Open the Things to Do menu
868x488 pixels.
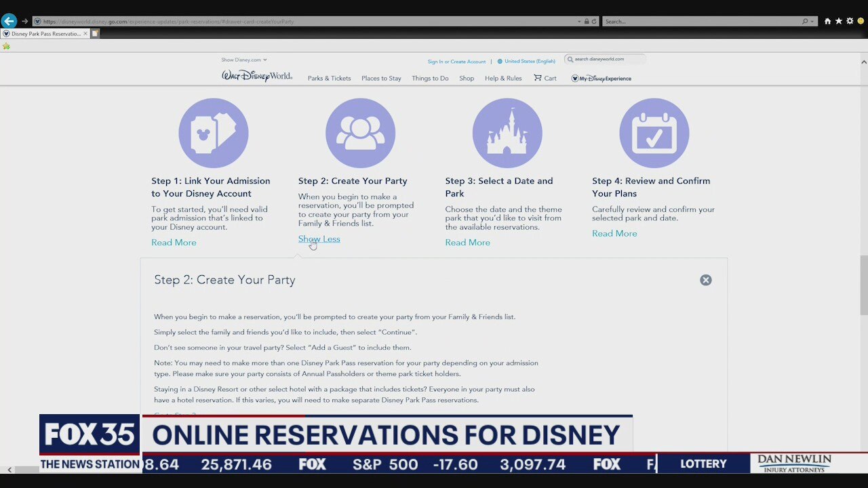coord(430,79)
